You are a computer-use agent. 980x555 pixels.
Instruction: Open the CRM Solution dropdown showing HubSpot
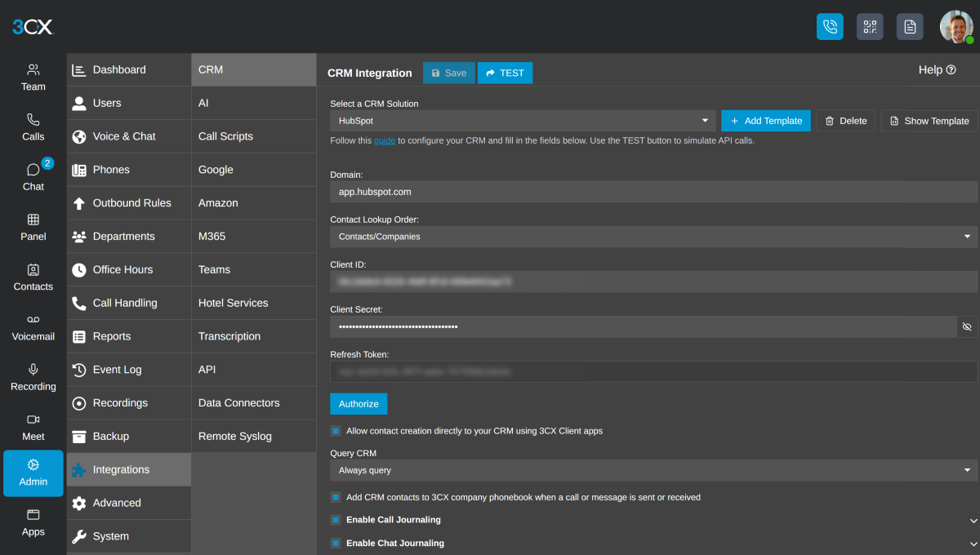point(523,121)
